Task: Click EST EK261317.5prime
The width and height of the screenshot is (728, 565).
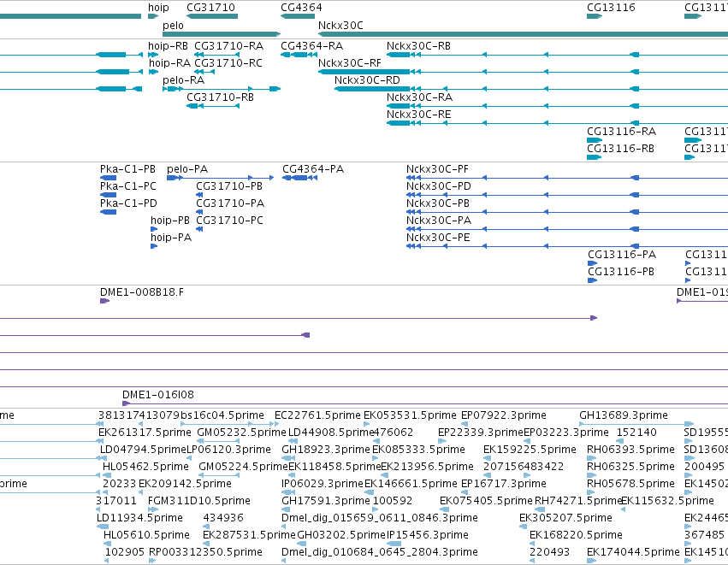Action: [145, 433]
